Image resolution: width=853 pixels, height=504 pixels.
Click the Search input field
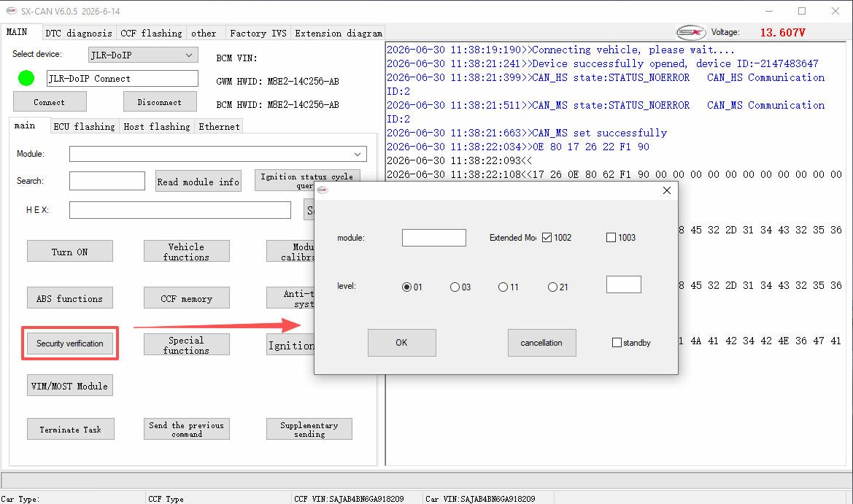107,181
